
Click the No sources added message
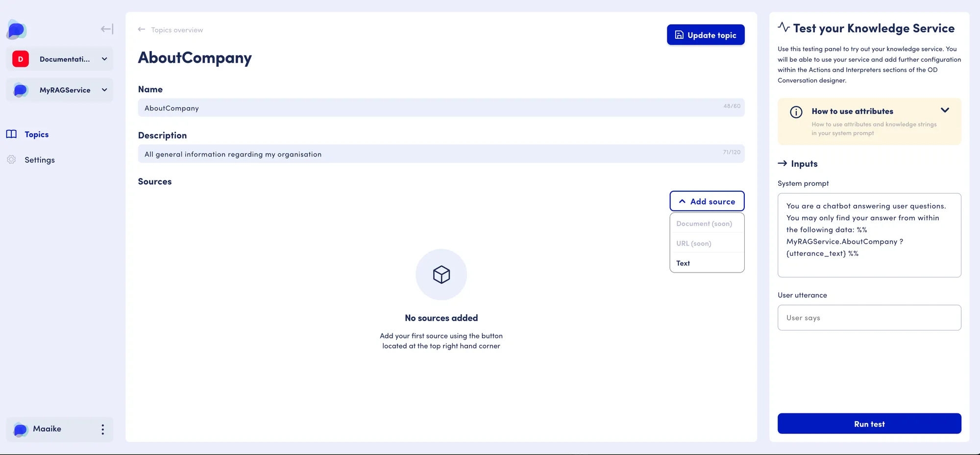441,318
